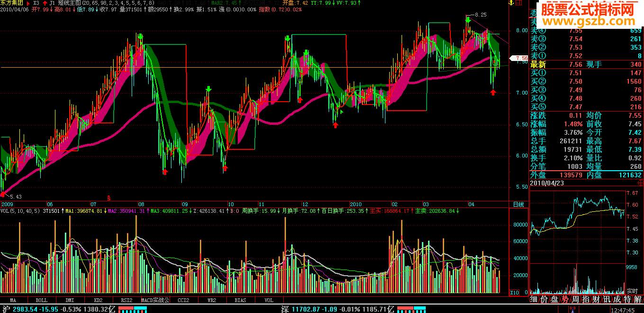Click the 换手 value 2.10%
The height and width of the screenshot is (313, 644).
(573, 158)
